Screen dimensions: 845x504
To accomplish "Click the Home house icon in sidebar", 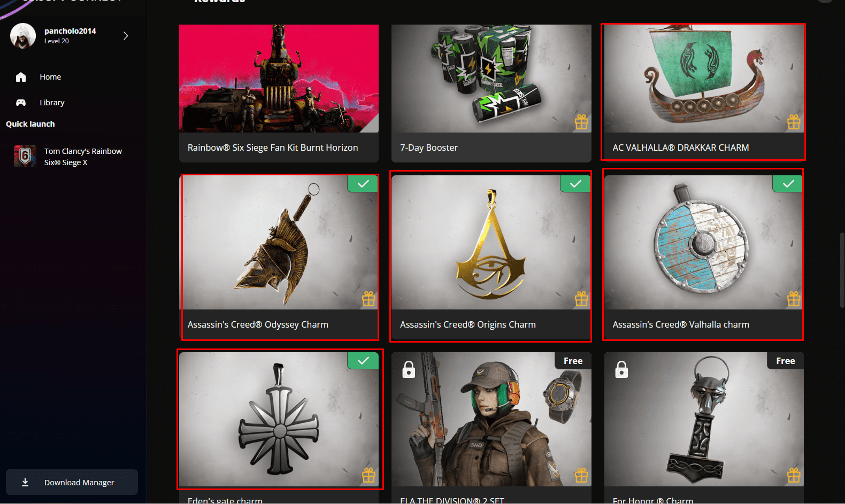I will click(x=21, y=77).
